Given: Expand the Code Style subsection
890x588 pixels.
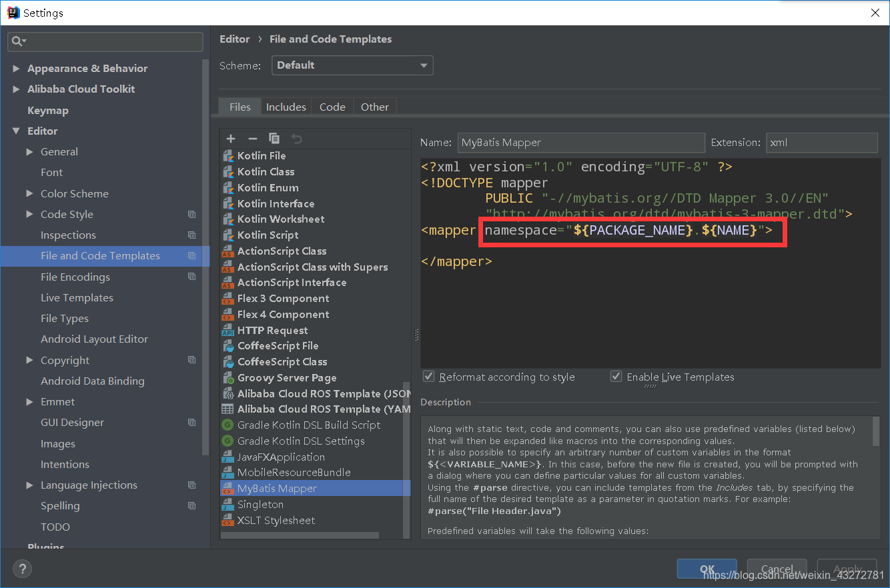Looking at the screenshot, I should coord(30,215).
